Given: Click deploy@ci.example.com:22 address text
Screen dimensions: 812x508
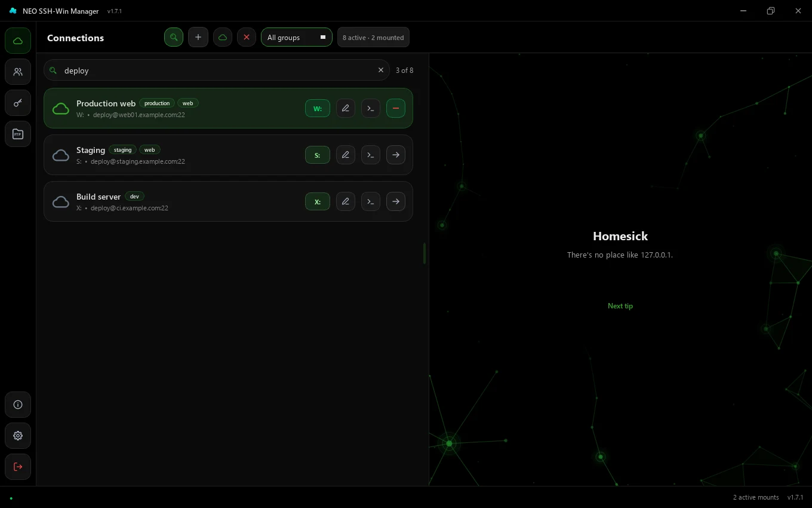Looking at the screenshot, I should point(130,208).
